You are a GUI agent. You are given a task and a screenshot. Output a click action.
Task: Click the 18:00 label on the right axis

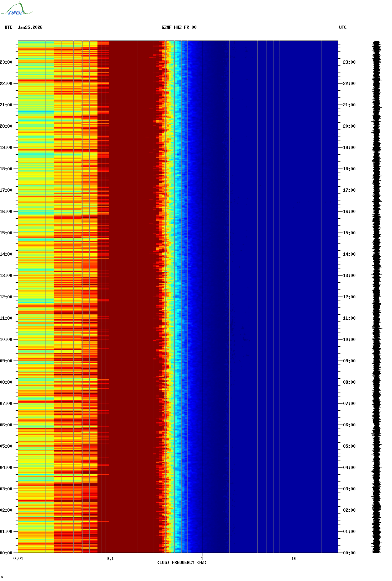pos(349,169)
